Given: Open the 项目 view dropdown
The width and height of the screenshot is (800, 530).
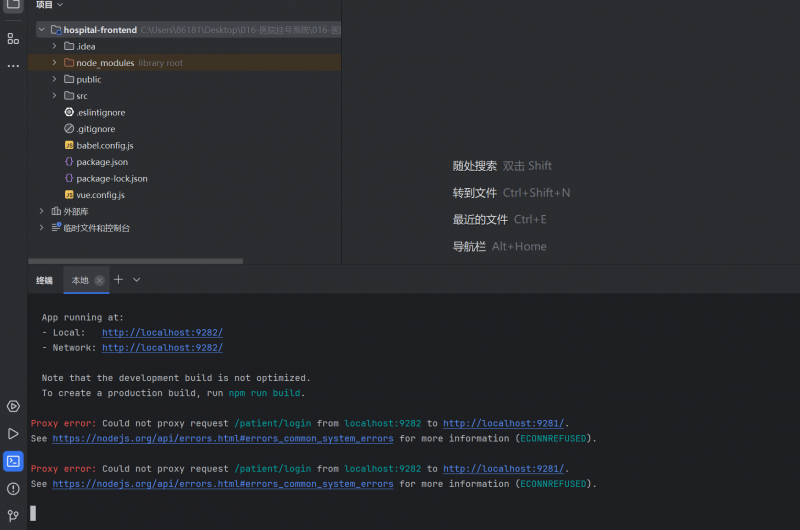Looking at the screenshot, I should pos(49,5).
